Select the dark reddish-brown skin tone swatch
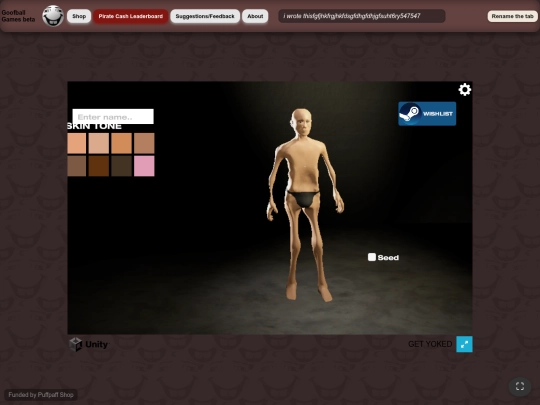 [99, 166]
